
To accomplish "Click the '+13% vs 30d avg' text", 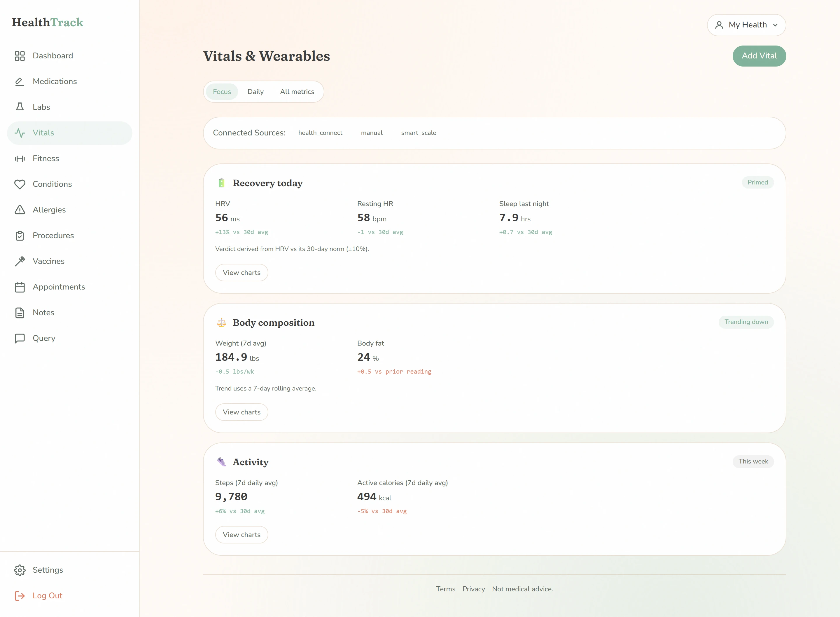I will (x=242, y=232).
